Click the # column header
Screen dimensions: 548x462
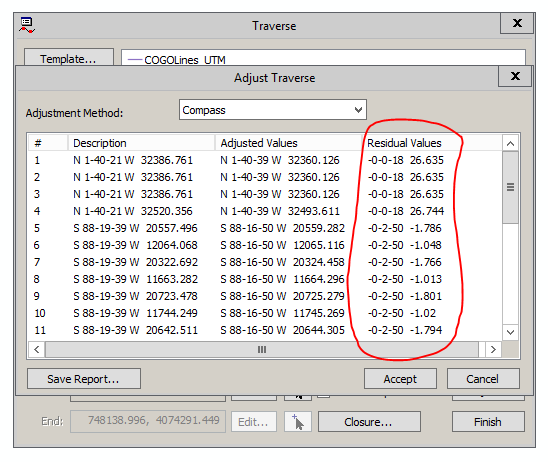point(48,143)
